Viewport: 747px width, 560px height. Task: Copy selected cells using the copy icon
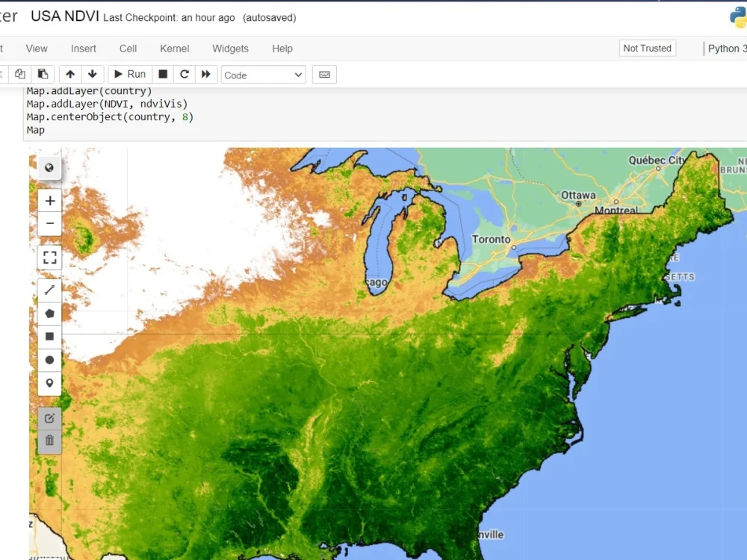click(x=20, y=74)
